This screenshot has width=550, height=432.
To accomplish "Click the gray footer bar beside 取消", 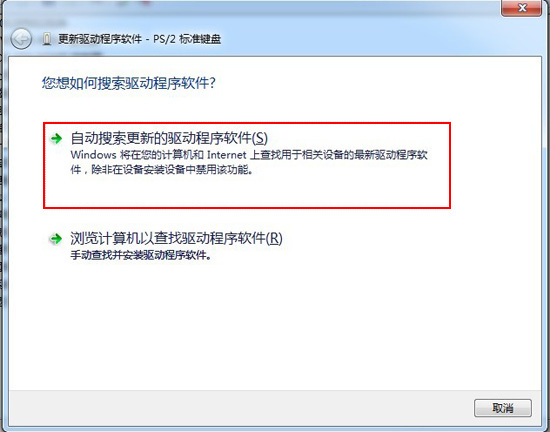I will (241, 408).
